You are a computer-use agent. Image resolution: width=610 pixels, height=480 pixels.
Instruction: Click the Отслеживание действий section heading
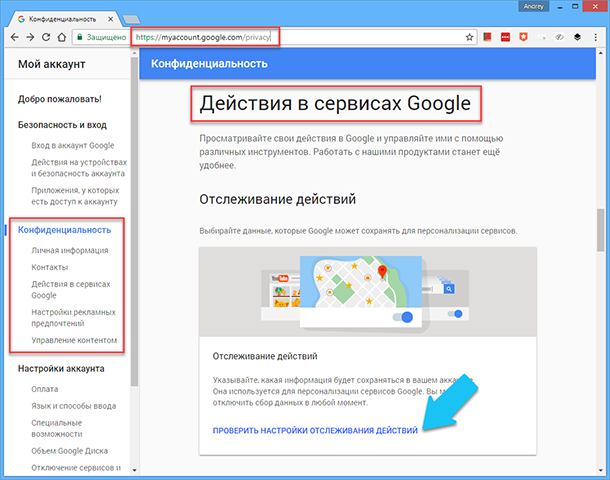(277, 200)
